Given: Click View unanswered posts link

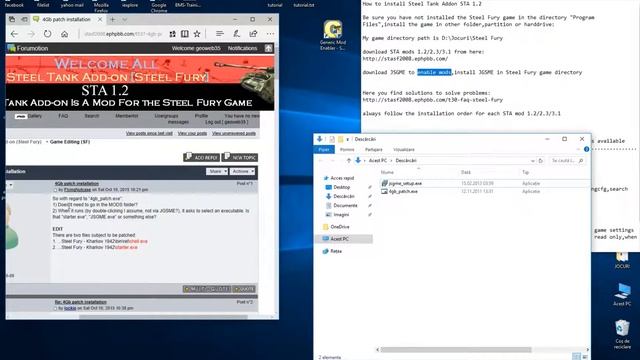Looking at the screenshot, I should (234, 133).
